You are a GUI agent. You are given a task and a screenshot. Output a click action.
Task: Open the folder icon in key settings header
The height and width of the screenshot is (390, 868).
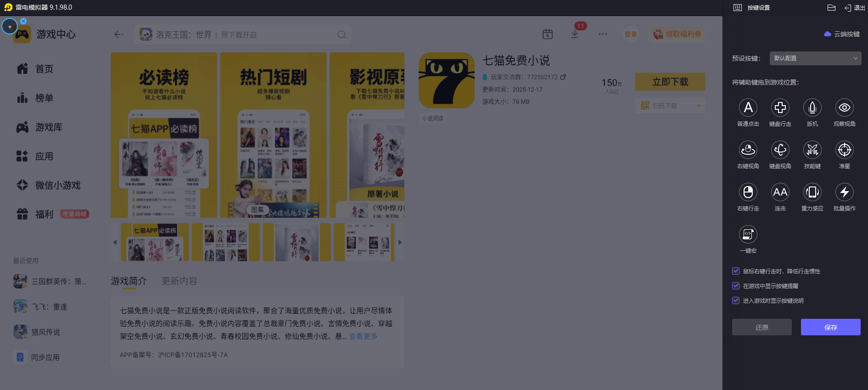point(831,8)
